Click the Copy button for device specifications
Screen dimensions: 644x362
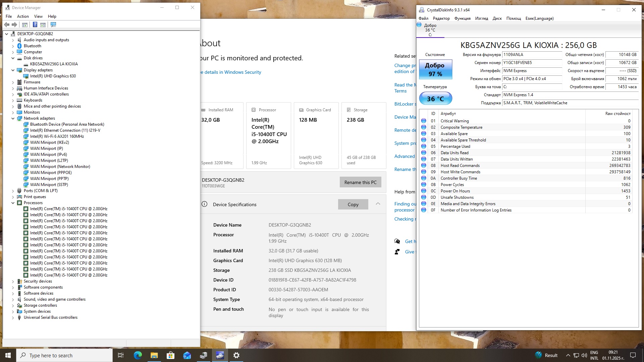353,204
